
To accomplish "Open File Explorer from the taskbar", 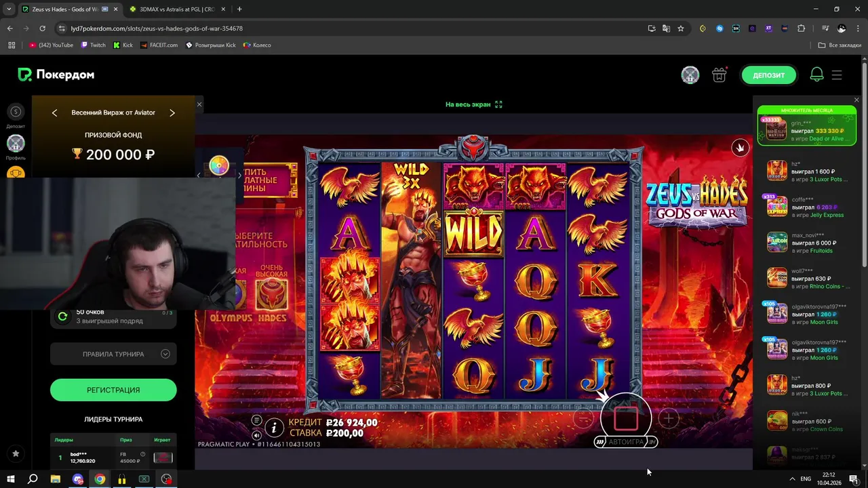I will click(56, 479).
